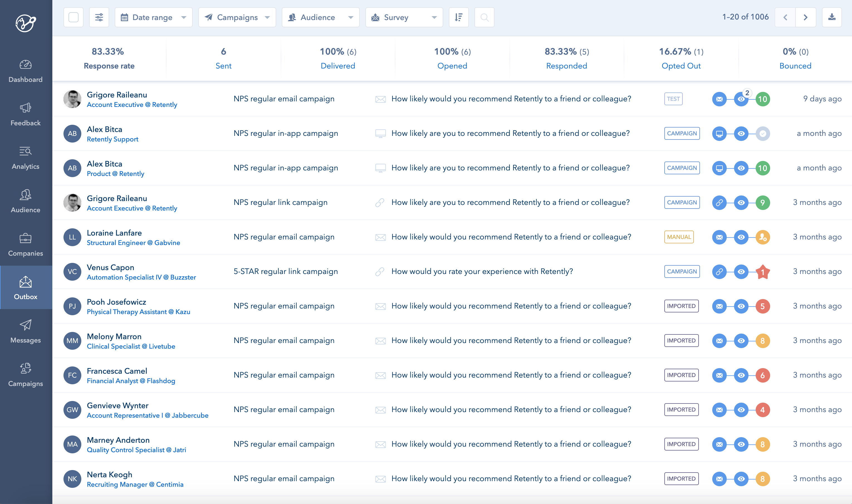Click the 5-STAR regular link campaign text
This screenshot has height=504, width=852.
(286, 271)
